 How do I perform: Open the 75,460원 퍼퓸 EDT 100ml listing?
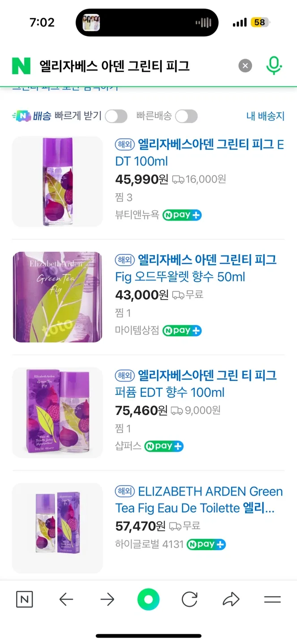(x=197, y=384)
